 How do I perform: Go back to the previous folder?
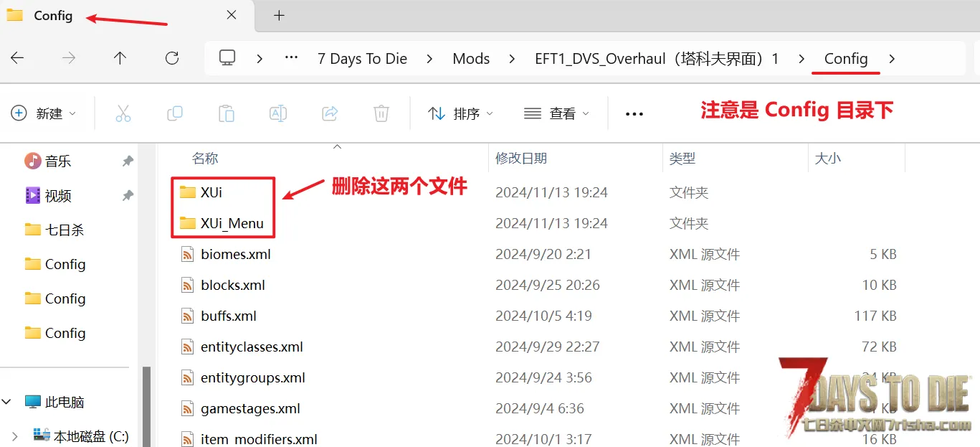18,59
